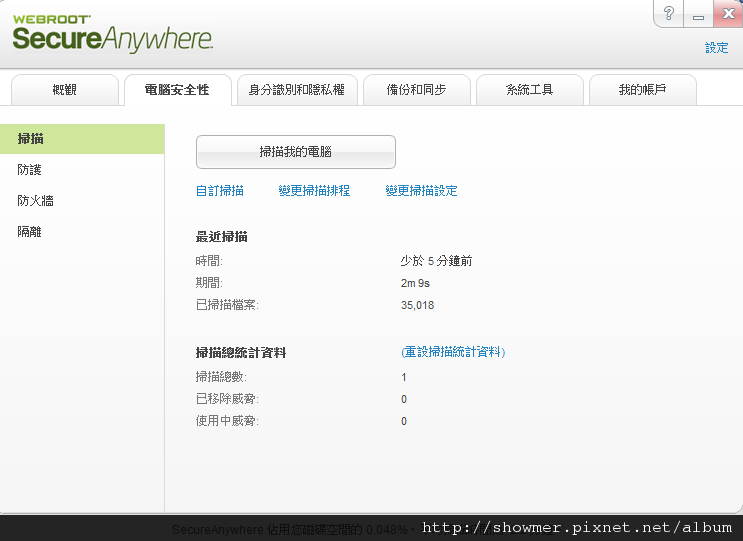Screen dimensions: 743x541
Task: Open the 身分識別和隱私權 tab
Action: click(297, 90)
